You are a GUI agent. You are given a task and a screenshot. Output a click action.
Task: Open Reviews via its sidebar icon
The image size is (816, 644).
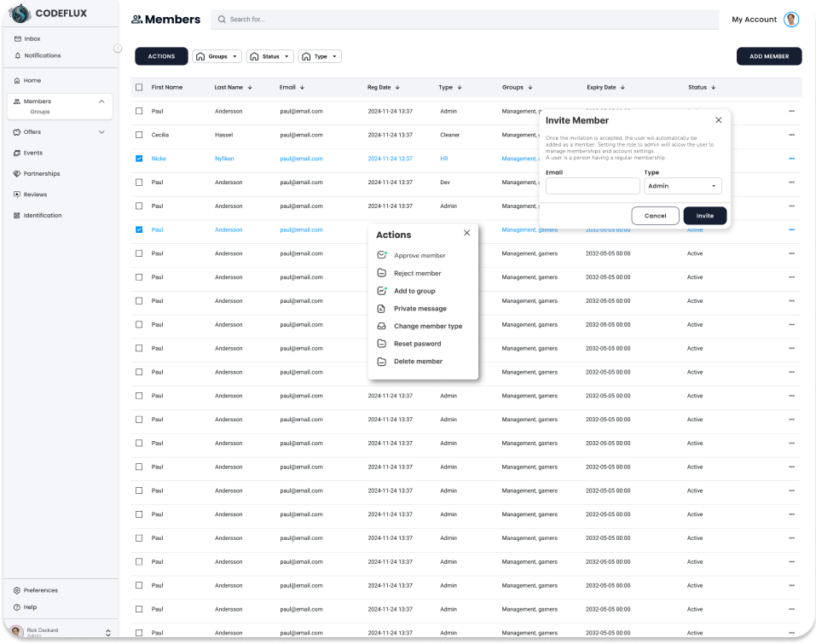[x=17, y=194]
